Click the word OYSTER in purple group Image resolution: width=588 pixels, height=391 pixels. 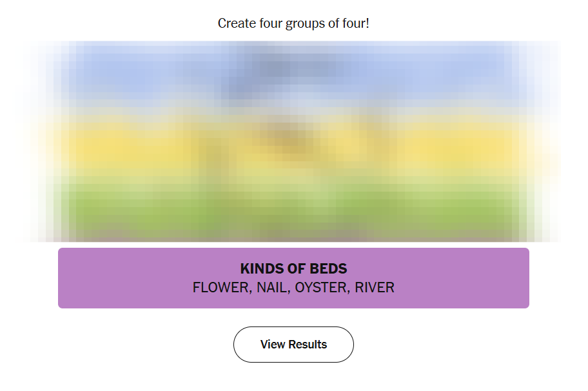point(321,288)
